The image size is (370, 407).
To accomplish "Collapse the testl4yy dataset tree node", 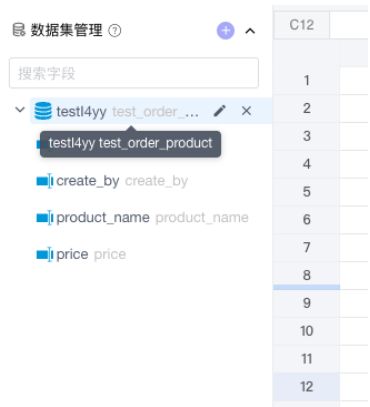I will click(x=20, y=109).
